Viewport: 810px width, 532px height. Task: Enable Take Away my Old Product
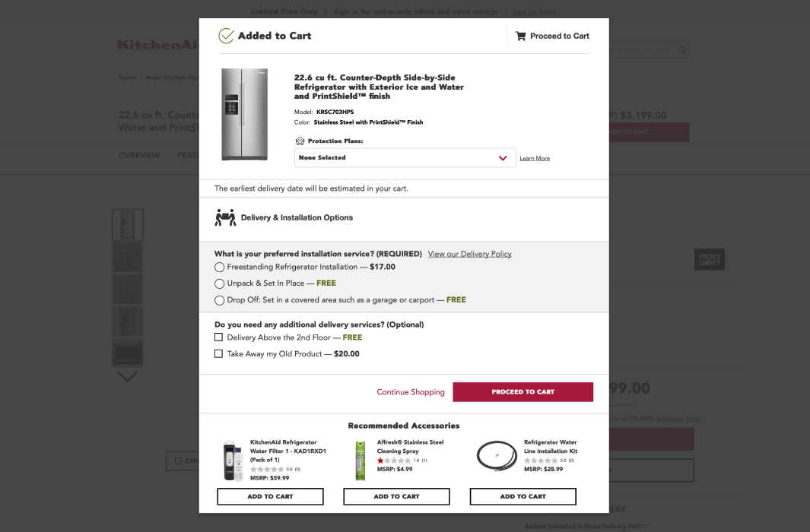[219, 353]
